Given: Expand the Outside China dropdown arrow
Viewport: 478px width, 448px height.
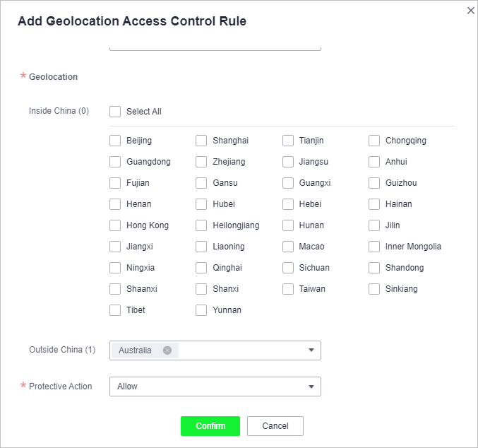Looking at the screenshot, I should pyautogui.click(x=311, y=350).
